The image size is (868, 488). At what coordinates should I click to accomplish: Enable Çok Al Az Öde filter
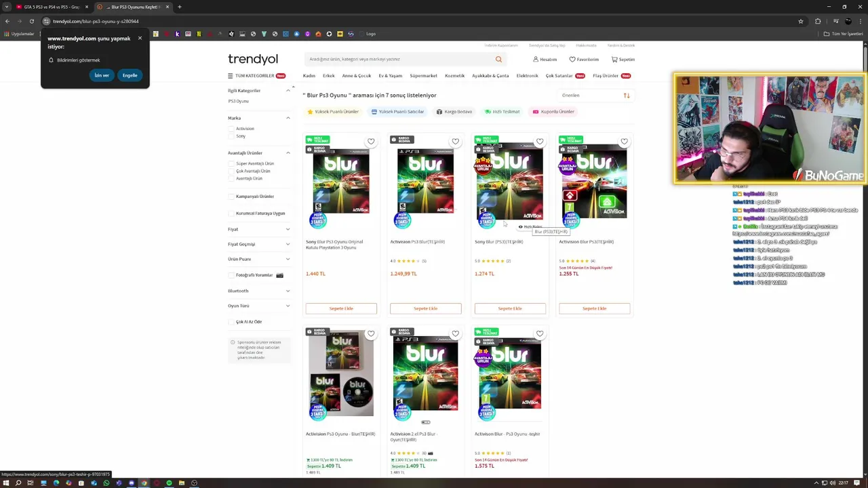tap(231, 322)
